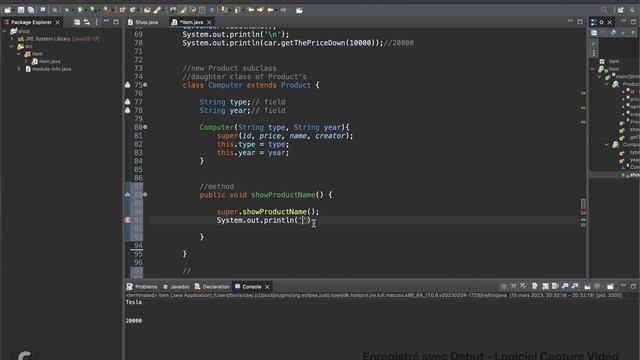Toggle Show Whitespace Characters

(212, 10)
